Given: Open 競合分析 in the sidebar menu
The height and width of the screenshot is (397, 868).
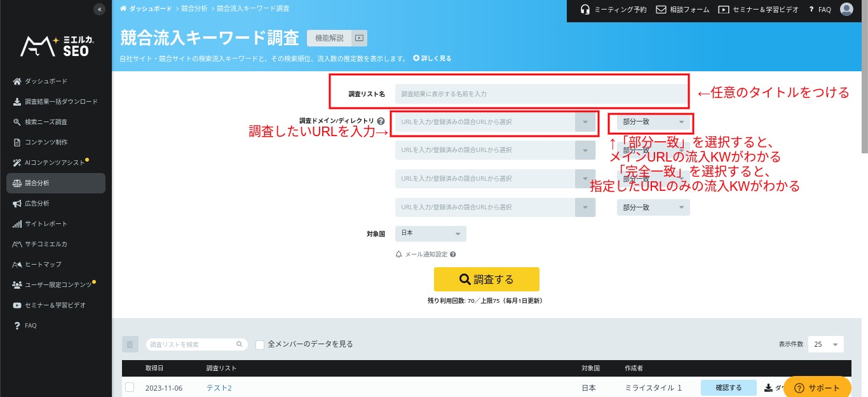Looking at the screenshot, I should [x=56, y=183].
